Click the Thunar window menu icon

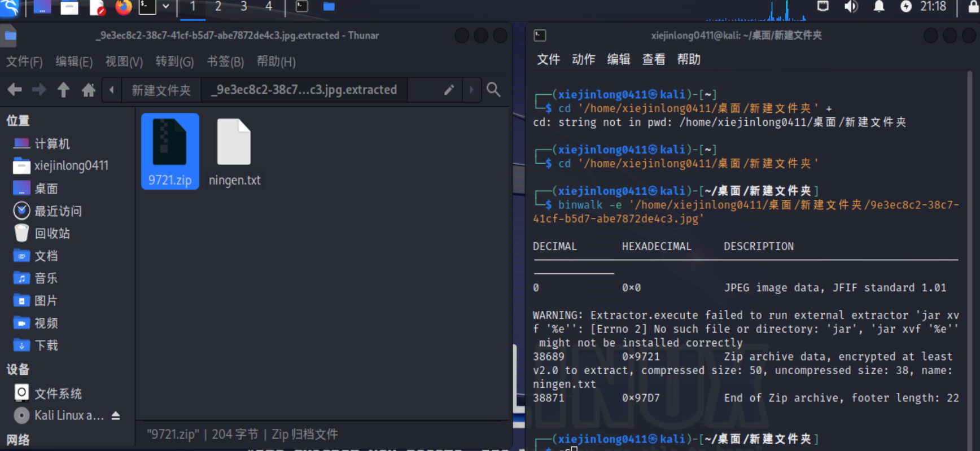[10, 36]
